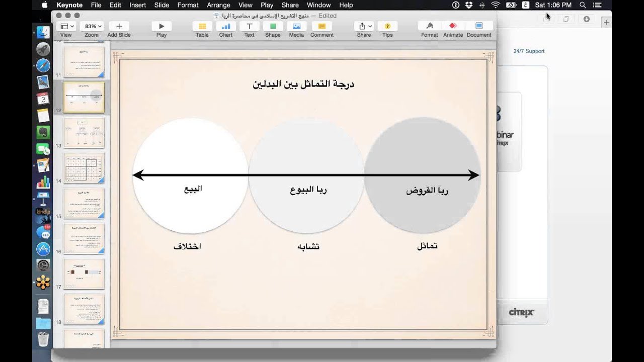Open Mail stamp icon in Dock
Image resolution: width=644 pixels, height=362 pixels.
(x=43, y=82)
